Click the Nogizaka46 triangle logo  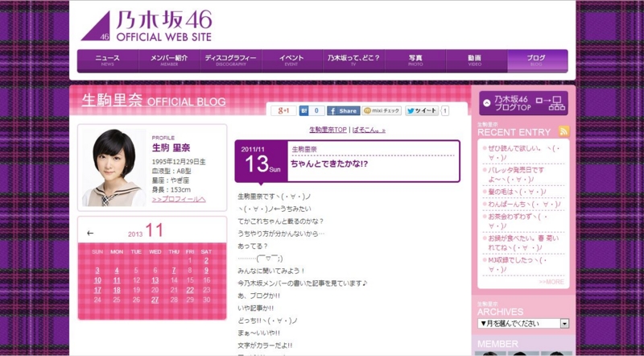coord(96,26)
